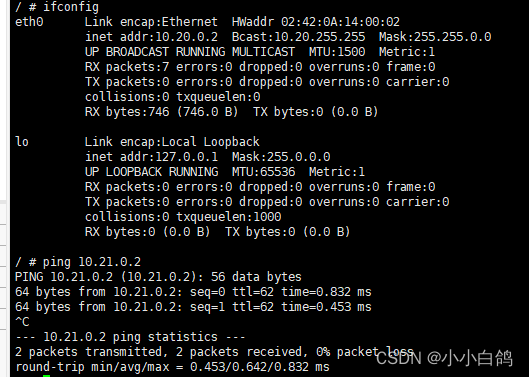The height and width of the screenshot is (377, 529).
Task: Click the MTU:1500 value for eth0
Action: click(x=337, y=52)
